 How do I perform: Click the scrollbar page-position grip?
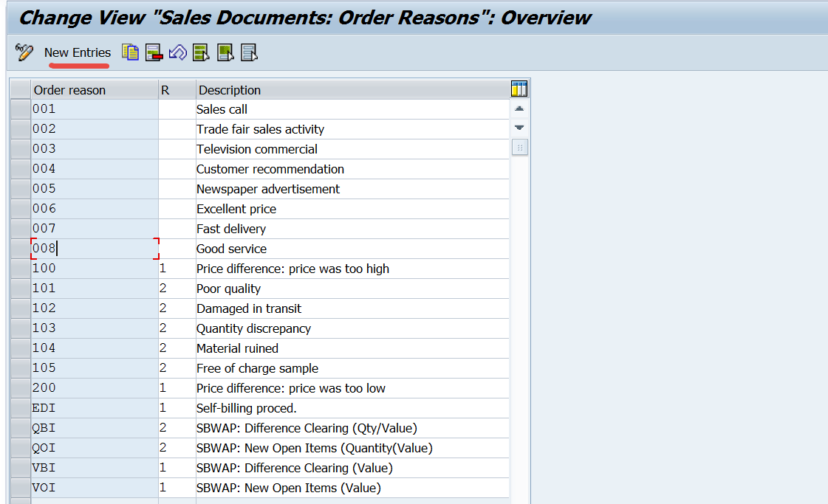coord(519,147)
